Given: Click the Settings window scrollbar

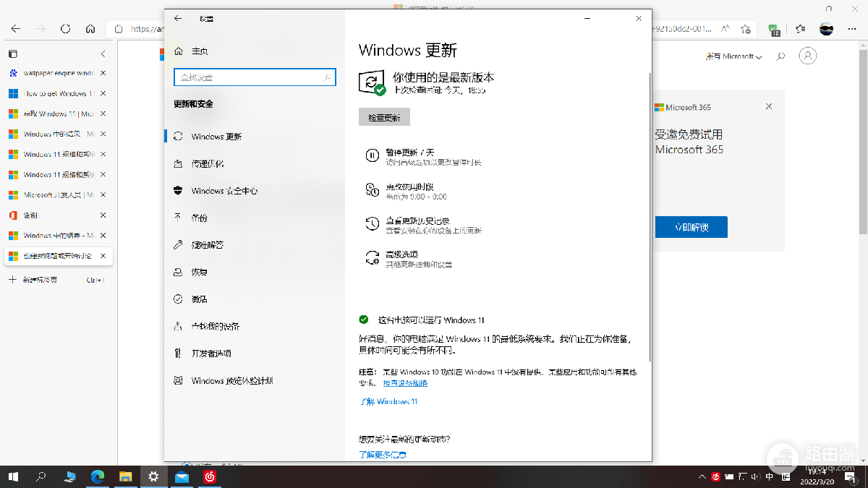Looking at the screenshot, I should pos(649,217).
